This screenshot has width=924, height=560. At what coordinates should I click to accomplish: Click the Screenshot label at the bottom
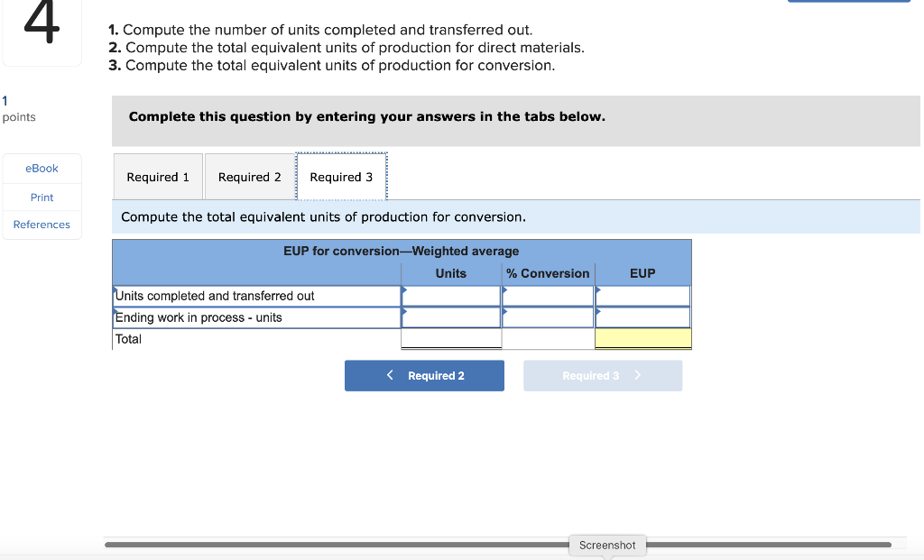(606, 545)
